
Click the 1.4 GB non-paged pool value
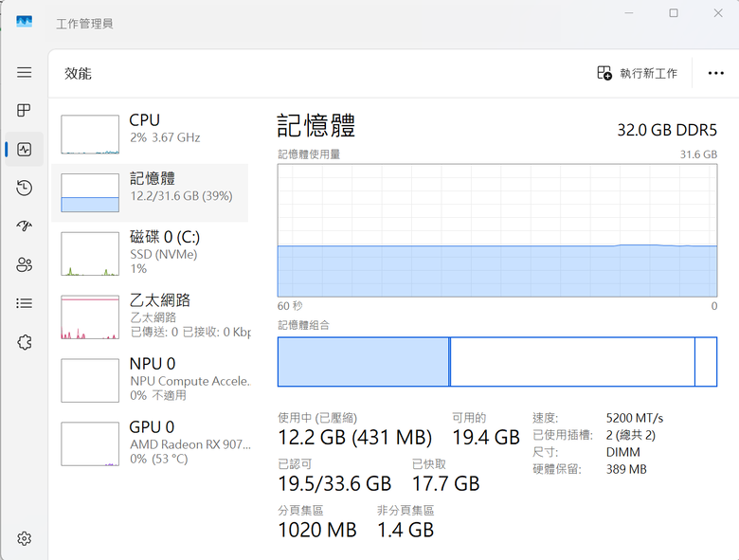tap(406, 530)
